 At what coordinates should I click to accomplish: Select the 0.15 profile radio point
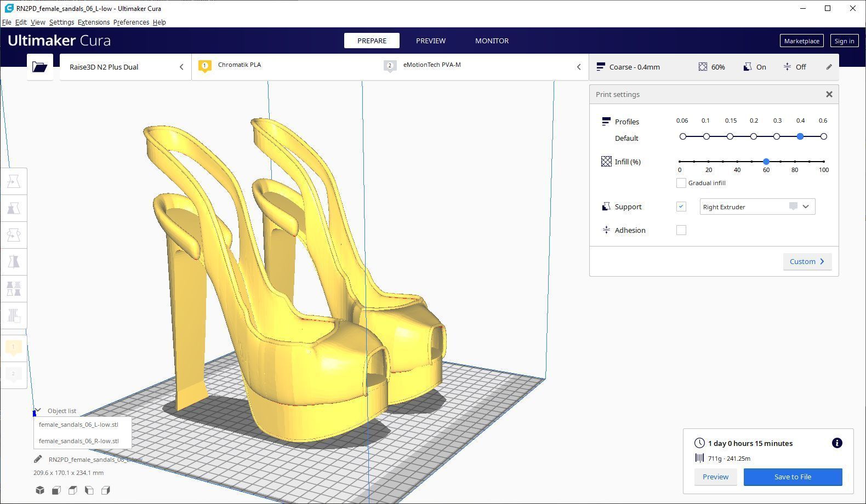[x=730, y=136]
